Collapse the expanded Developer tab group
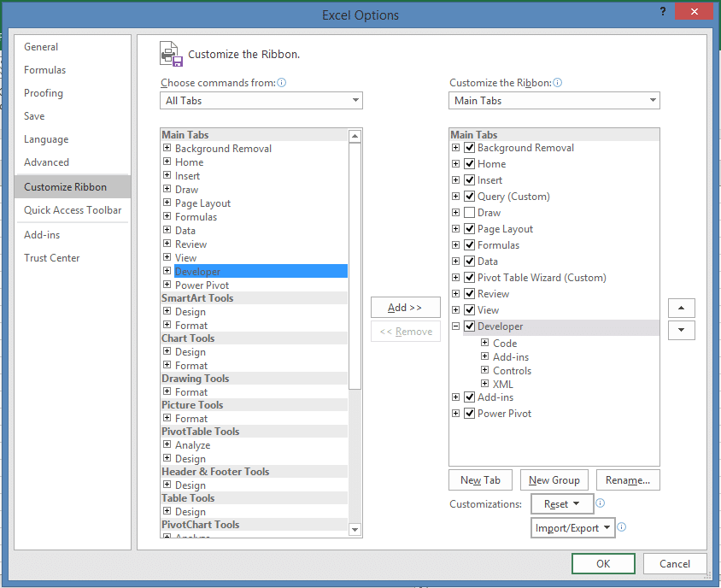Screen dimensions: 721x588 [455, 326]
